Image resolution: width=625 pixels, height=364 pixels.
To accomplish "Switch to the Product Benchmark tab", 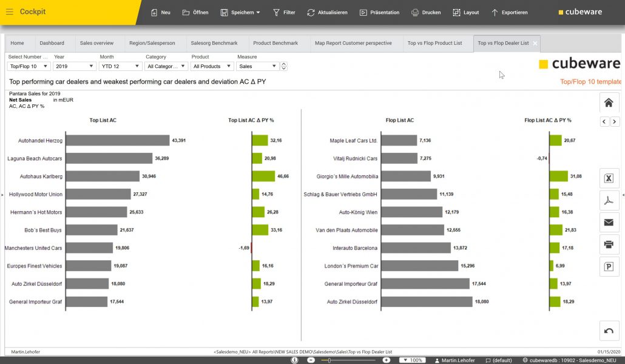I will (275, 43).
